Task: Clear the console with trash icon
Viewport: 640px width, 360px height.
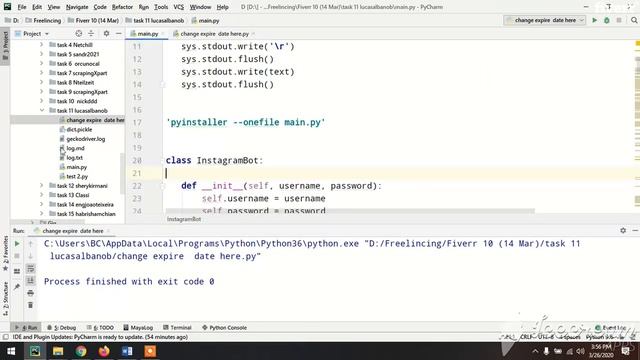Action: 31,305
